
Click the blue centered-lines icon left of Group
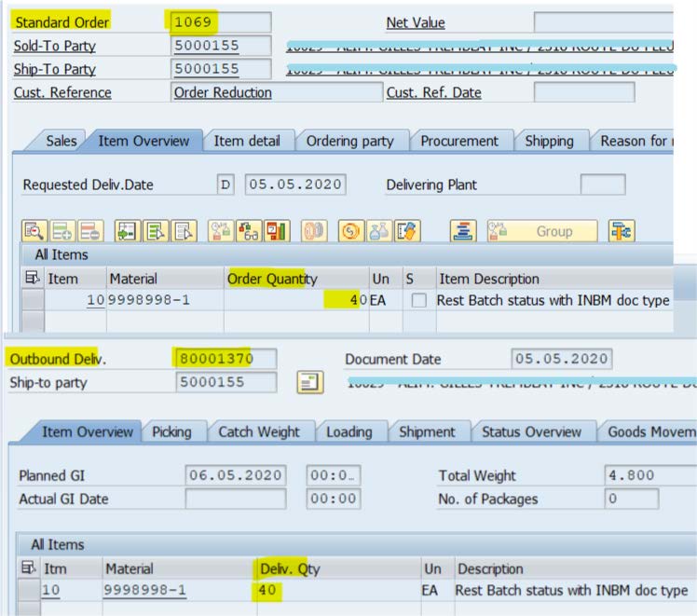coord(463,231)
